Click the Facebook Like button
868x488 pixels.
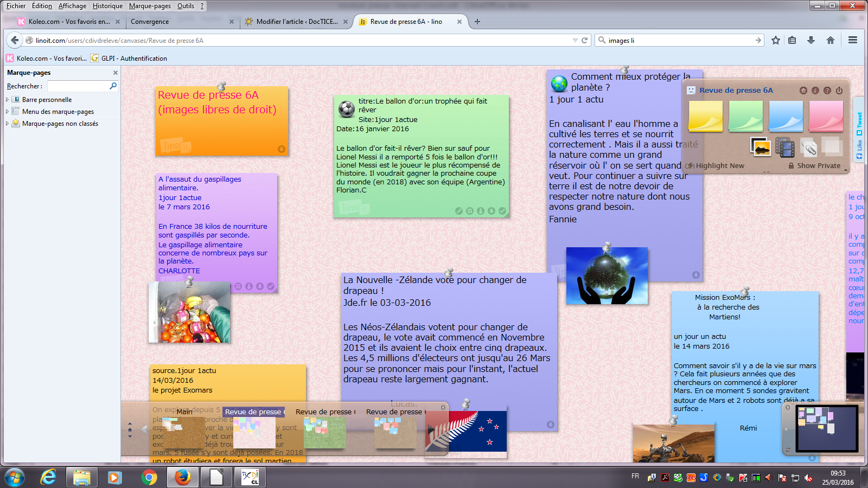tap(859, 150)
